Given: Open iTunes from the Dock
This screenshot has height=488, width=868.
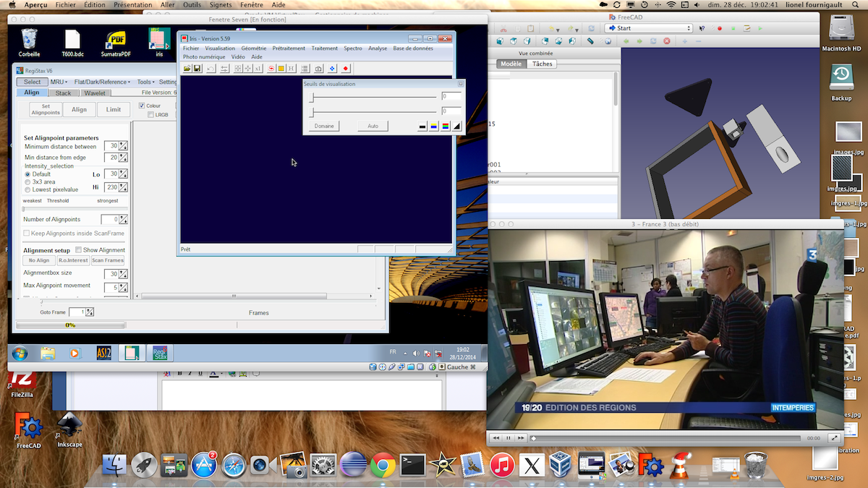Looking at the screenshot, I should (501, 466).
